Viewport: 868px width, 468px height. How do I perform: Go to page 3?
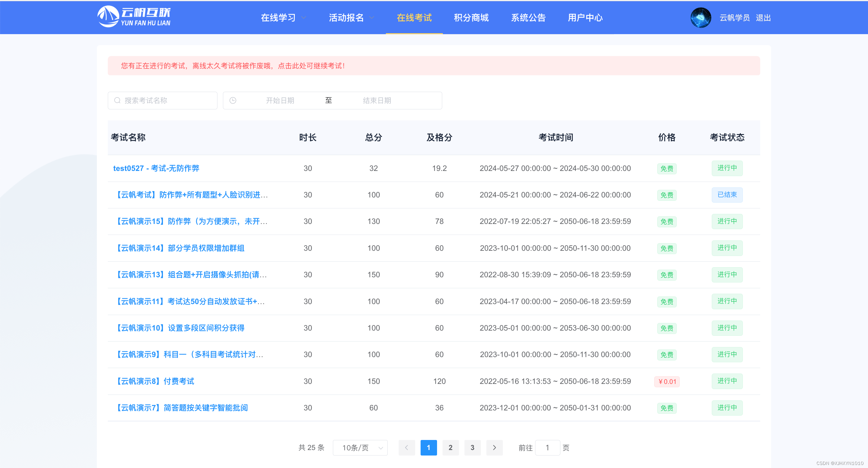[472, 447]
